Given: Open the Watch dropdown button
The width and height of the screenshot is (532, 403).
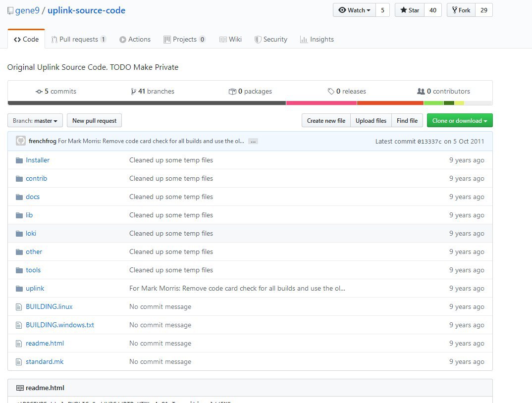Looking at the screenshot, I should click(x=354, y=10).
